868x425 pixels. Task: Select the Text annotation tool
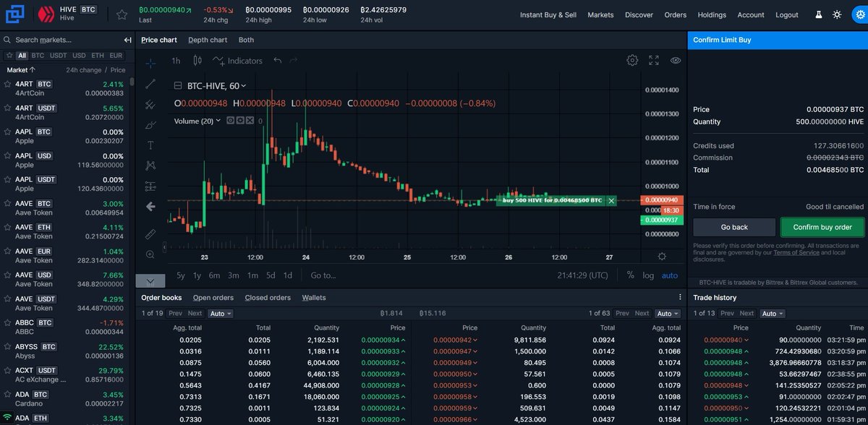150,145
